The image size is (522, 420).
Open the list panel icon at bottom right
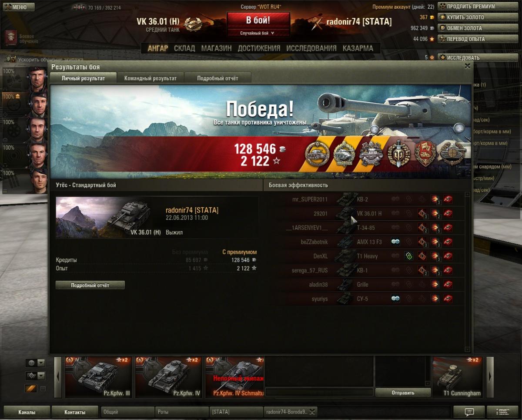coord(502,412)
